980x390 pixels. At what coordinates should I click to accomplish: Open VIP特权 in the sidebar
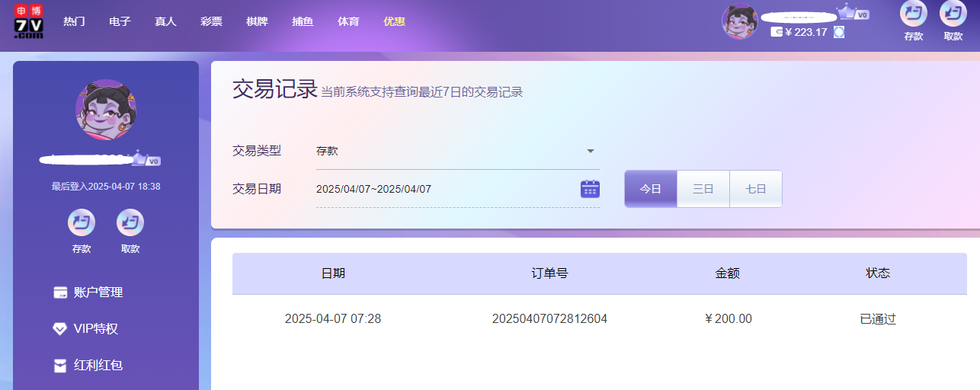pos(95,329)
